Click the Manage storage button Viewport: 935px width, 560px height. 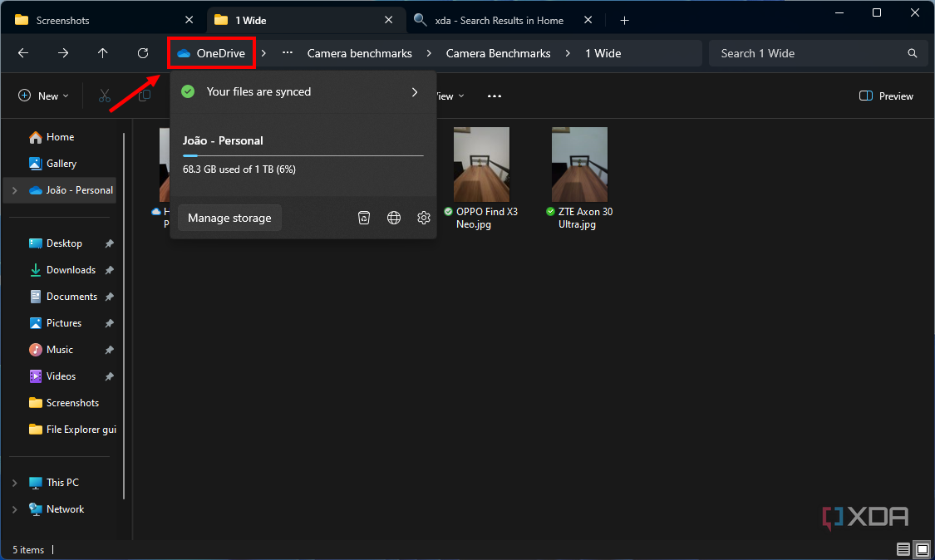point(229,218)
